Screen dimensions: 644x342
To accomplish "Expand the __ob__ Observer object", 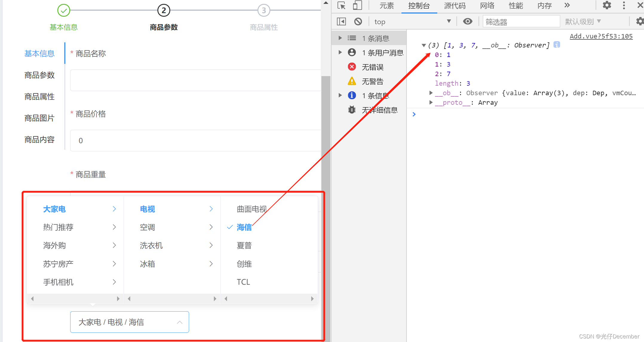I will click(x=431, y=93).
